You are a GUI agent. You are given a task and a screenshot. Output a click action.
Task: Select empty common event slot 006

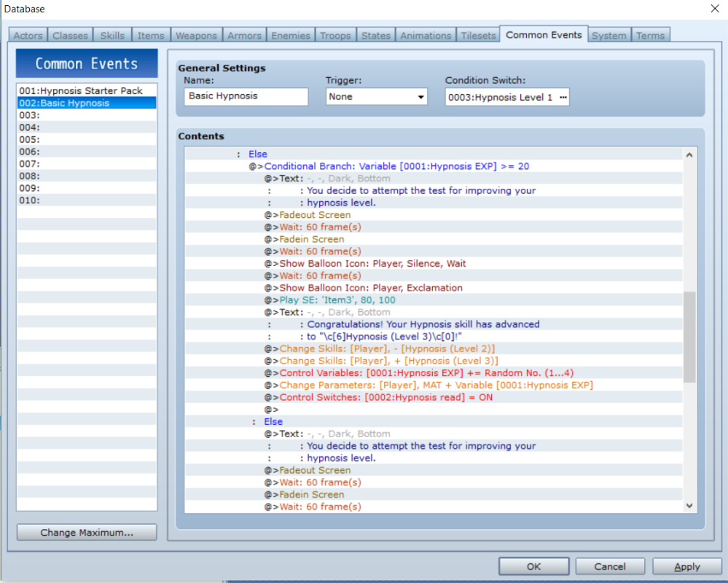(87, 152)
